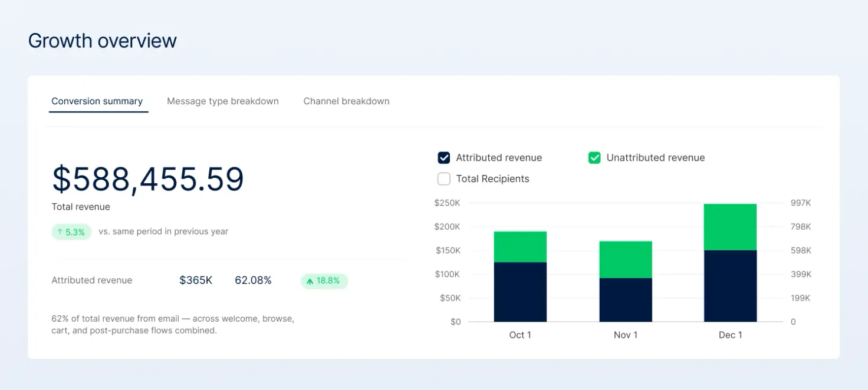This screenshot has height=390, width=868.
Task: Click the $588,455.59 total revenue figure
Action: click(x=148, y=180)
